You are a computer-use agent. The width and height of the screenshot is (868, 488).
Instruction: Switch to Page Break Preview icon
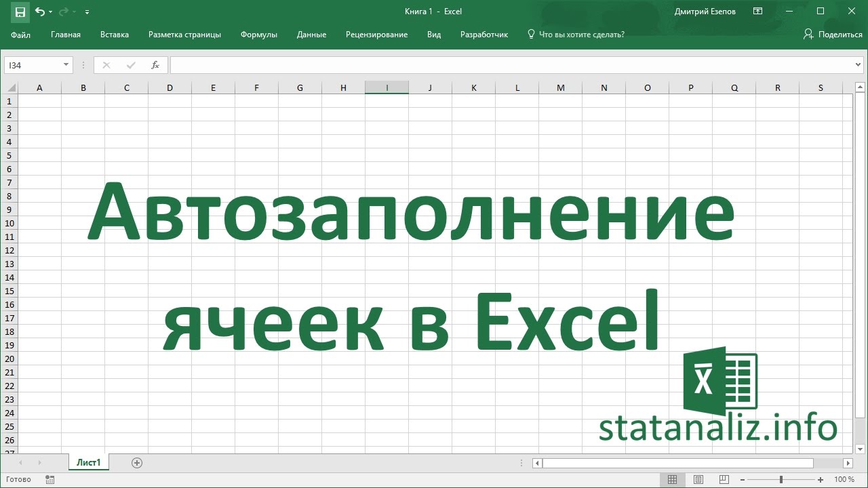click(x=725, y=480)
